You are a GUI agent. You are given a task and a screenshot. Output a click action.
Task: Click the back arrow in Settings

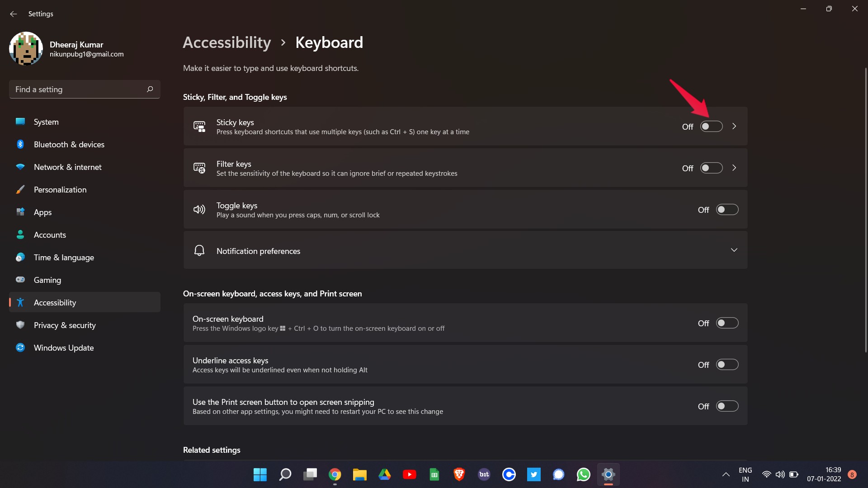coord(13,14)
